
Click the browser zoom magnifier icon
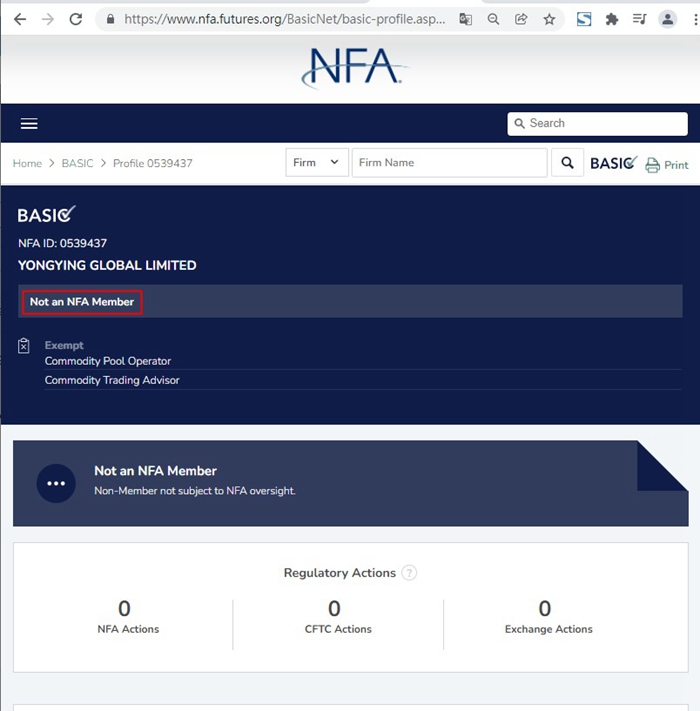tap(494, 19)
